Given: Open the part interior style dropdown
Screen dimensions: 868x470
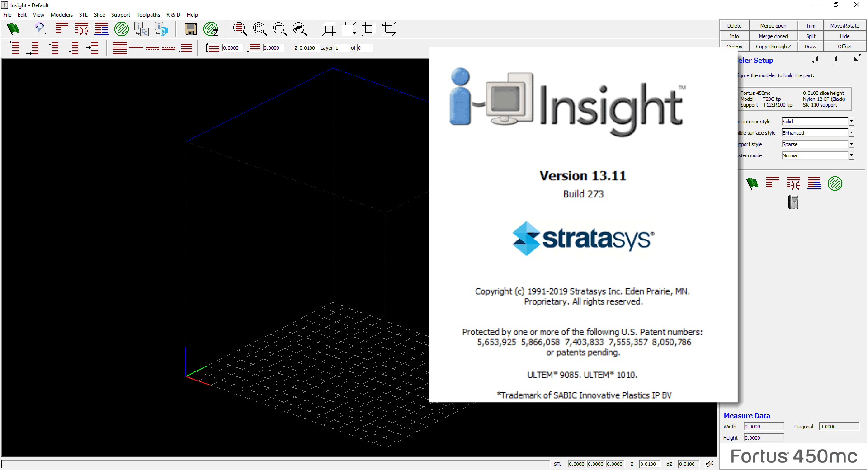Looking at the screenshot, I should pyautogui.click(x=851, y=122).
